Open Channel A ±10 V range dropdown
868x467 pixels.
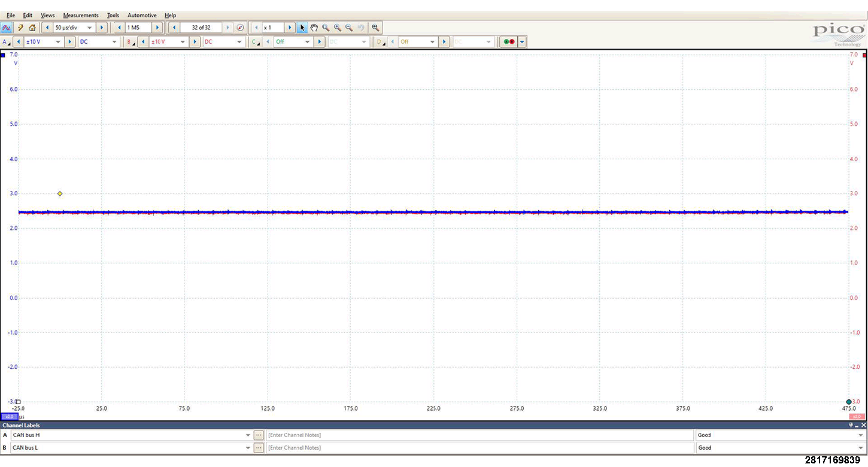tap(58, 42)
